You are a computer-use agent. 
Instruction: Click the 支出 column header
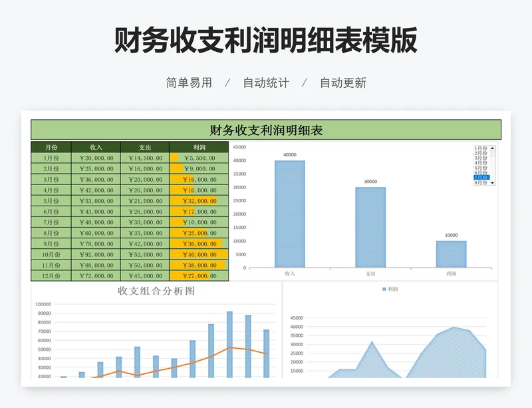(145, 147)
